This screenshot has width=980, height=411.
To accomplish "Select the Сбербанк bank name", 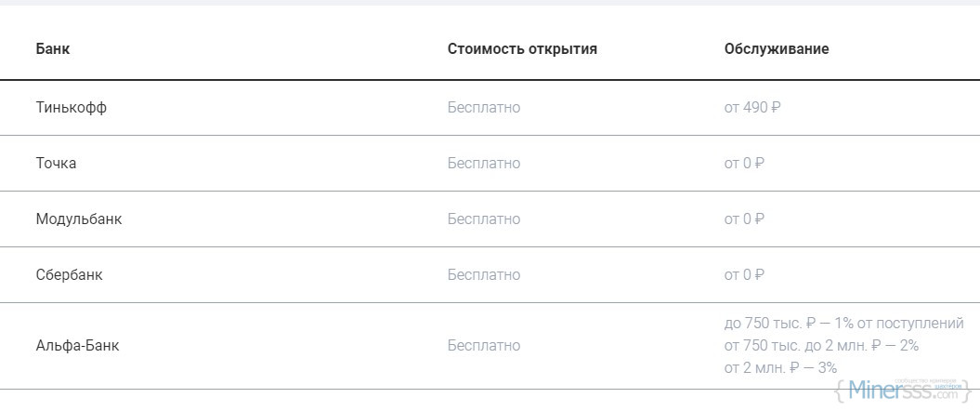I will 70,275.
